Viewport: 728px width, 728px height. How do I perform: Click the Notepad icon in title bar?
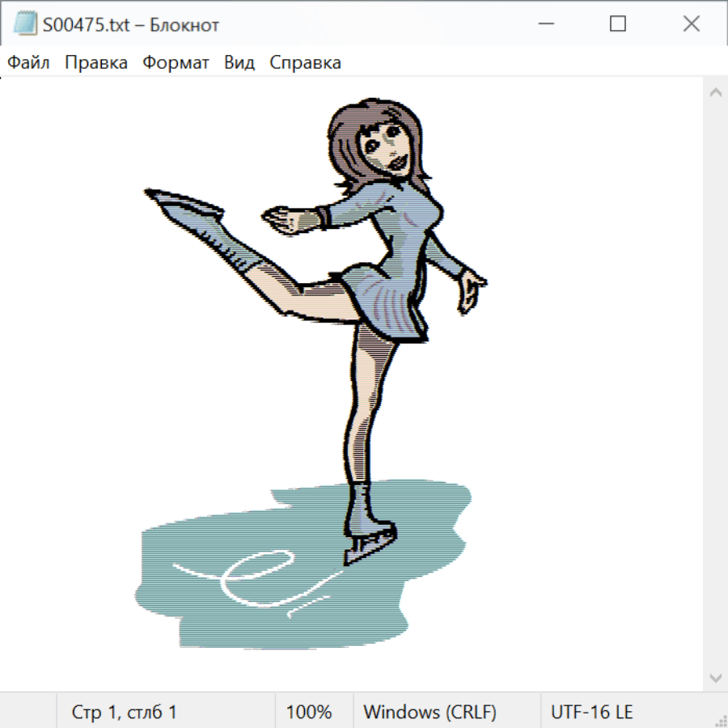pyautogui.click(x=24, y=24)
